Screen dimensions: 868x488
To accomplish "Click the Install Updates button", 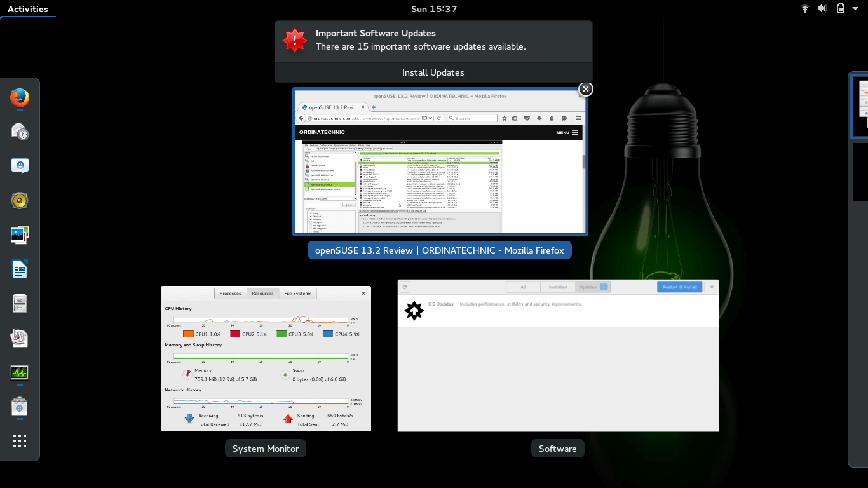I will tap(433, 72).
